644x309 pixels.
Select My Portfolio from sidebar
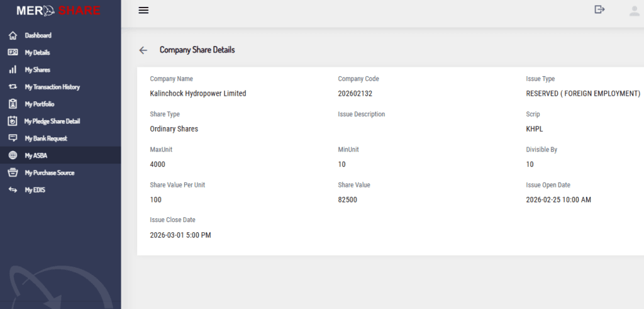[x=41, y=104]
